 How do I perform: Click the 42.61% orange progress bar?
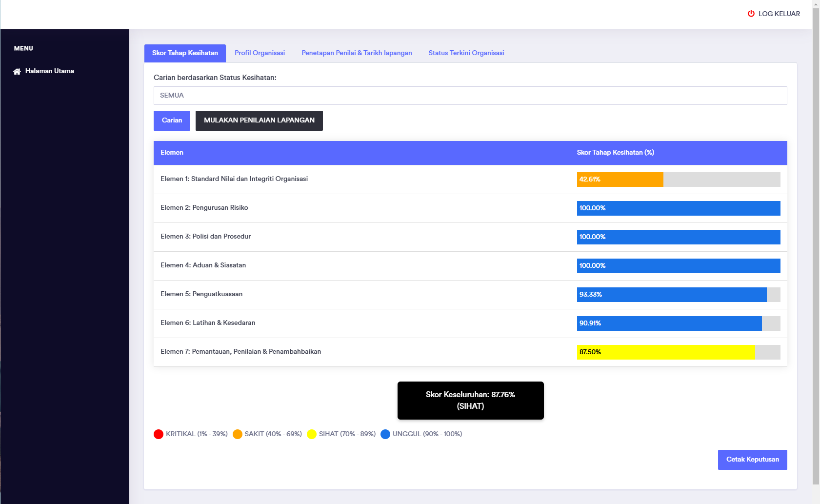[620, 180]
